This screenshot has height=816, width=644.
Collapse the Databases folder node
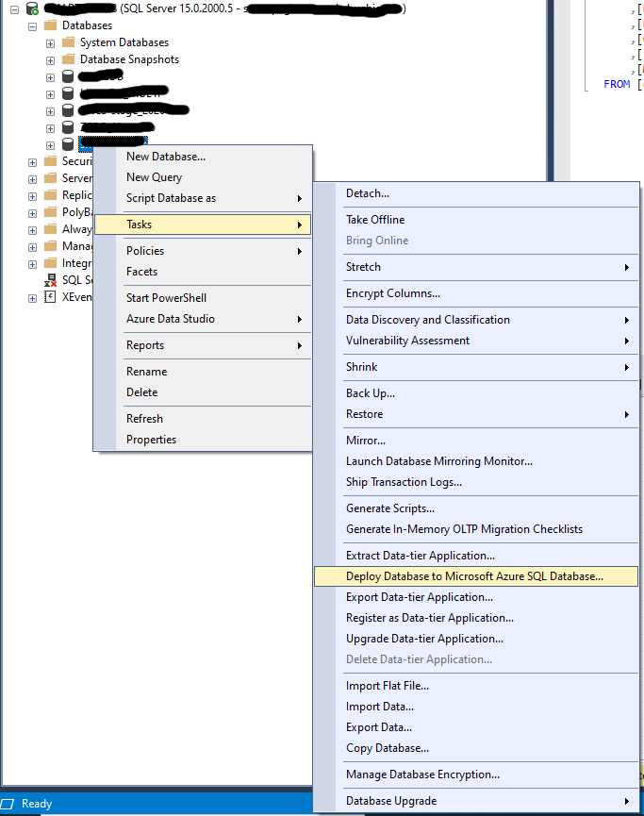pyautogui.click(x=32, y=26)
